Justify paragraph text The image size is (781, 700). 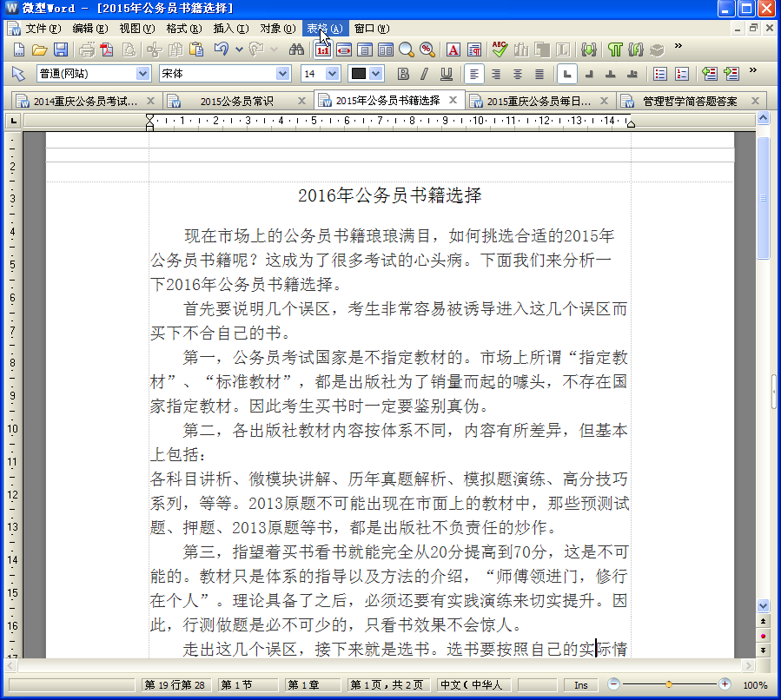pyautogui.click(x=539, y=74)
